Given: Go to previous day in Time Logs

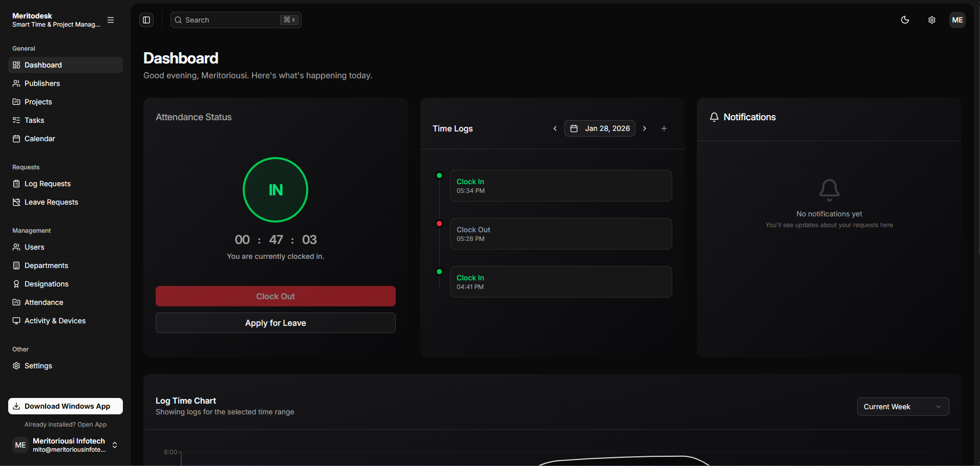Looking at the screenshot, I should tap(555, 128).
